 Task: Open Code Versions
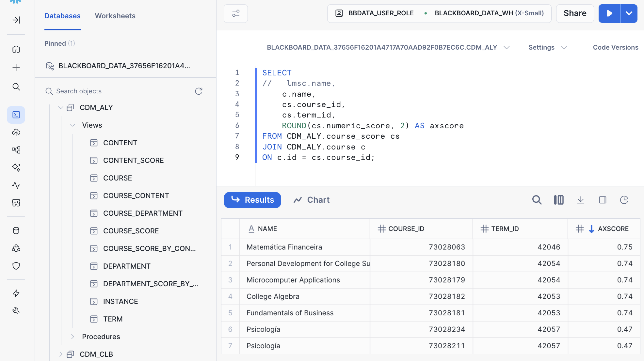pos(615,47)
